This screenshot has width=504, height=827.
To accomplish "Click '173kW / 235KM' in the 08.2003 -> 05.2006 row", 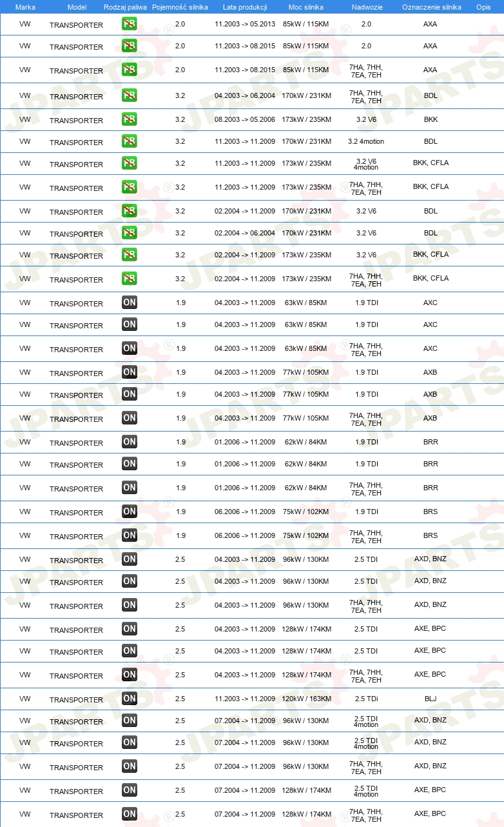I will coord(306,119).
